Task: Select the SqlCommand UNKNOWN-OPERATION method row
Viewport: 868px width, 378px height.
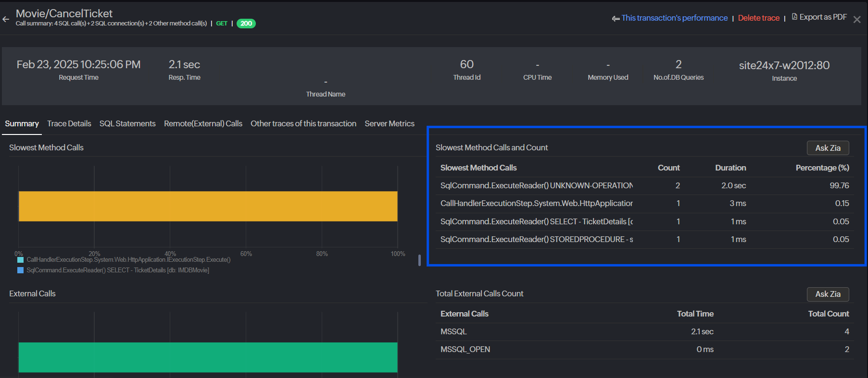Action: [644, 185]
